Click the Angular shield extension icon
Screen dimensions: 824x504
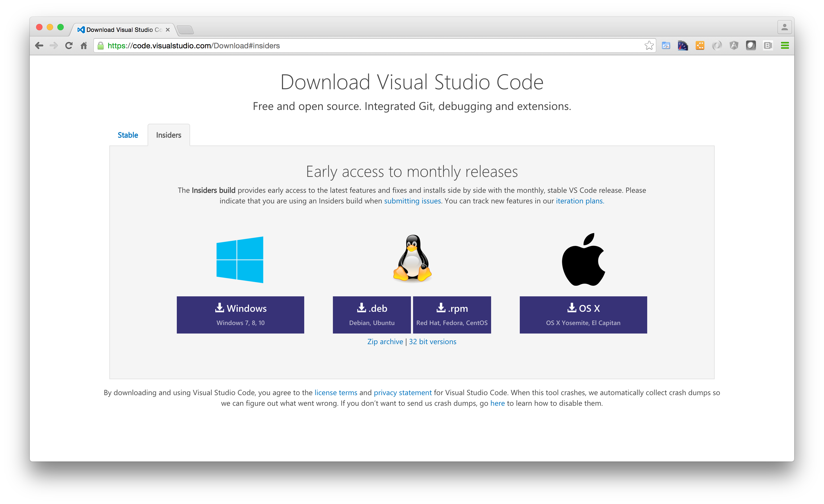pyautogui.click(x=734, y=45)
